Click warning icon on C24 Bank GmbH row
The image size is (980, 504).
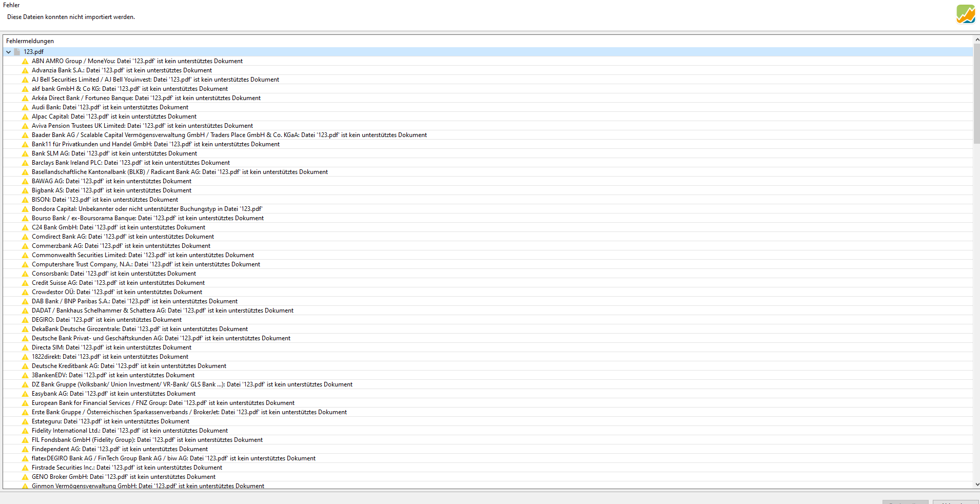tap(25, 227)
